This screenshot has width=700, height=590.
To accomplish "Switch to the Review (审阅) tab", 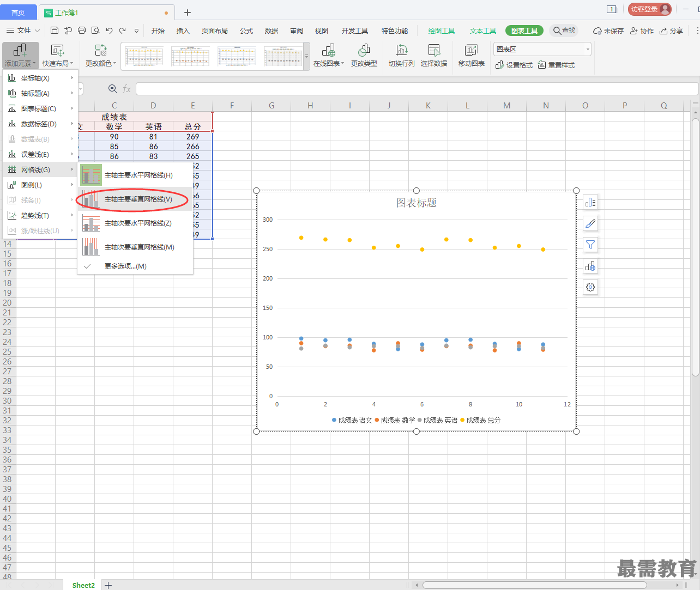I will click(297, 31).
